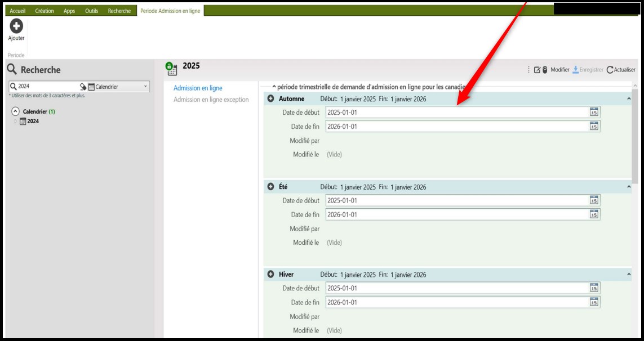Viewport: 644px width, 341px height.
Task: Click the Actualiser refresh icon
Action: click(610, 70)
